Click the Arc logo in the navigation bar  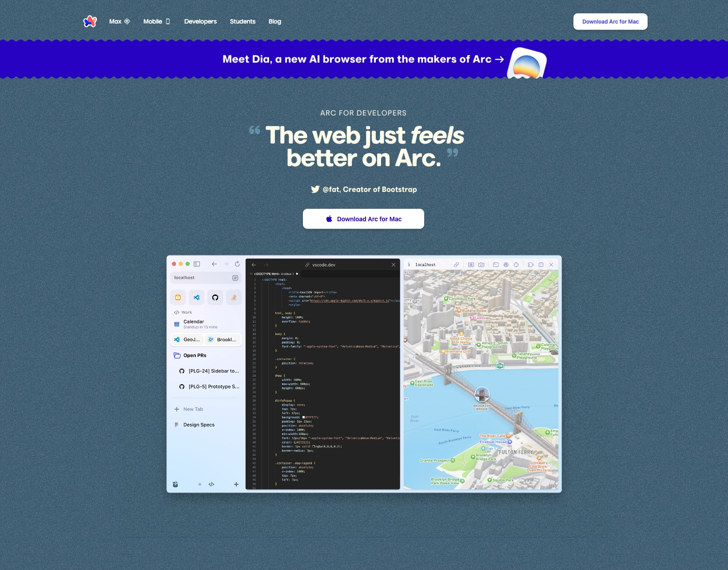tap(90, 21)
